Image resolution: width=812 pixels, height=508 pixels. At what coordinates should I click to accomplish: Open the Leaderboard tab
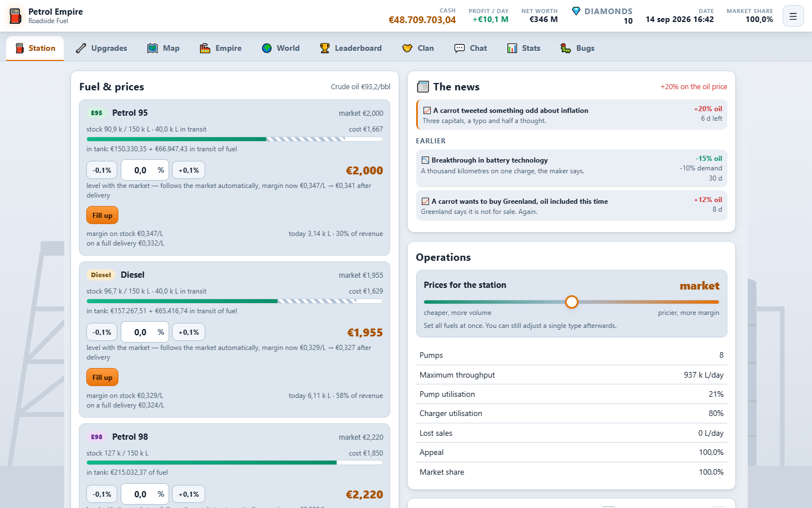pyautogui.click(x=351, y=49)
